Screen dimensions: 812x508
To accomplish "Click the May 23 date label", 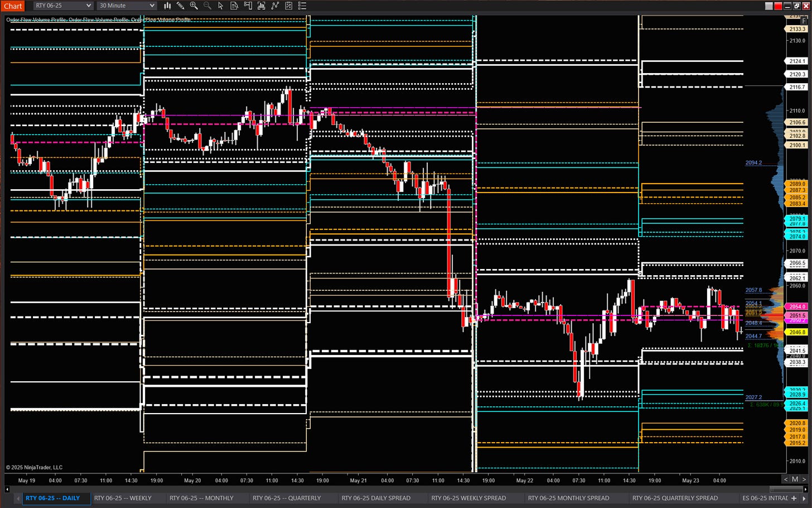I will 690,480.
